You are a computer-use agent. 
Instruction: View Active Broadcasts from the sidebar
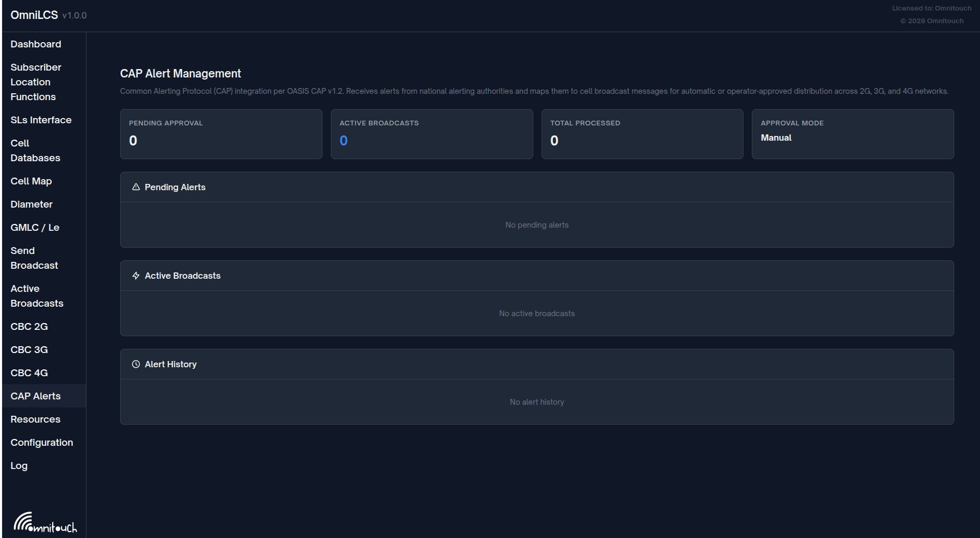(x=36, y=296)
